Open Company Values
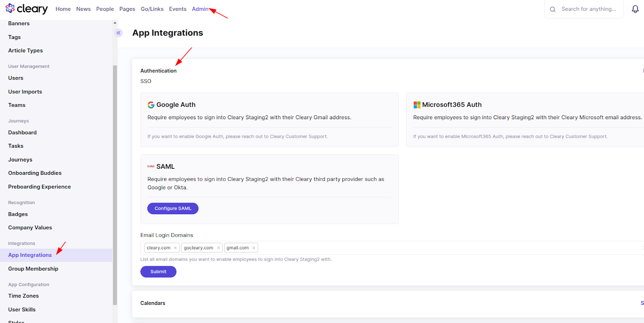This screenshot has height=323, width=644. [30, 228]
